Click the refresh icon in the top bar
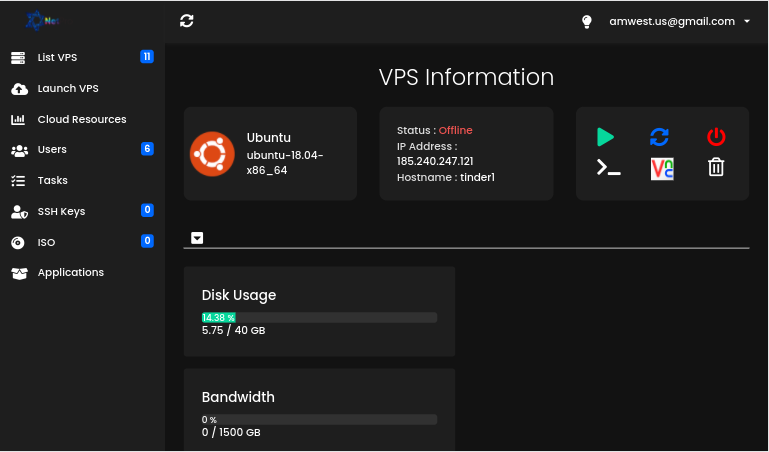 187,21
